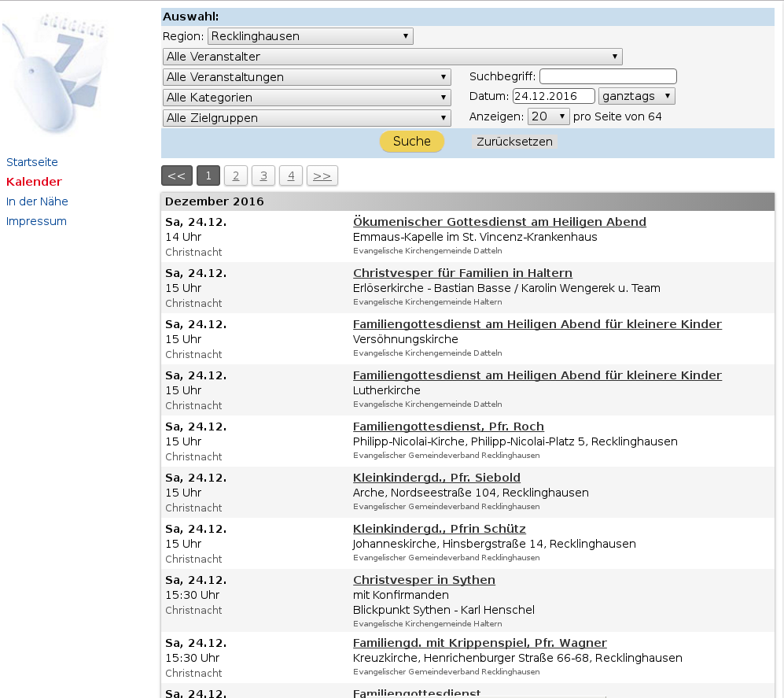Open Startseite in the left navigation
This screenshot has width=784, height=698.
coord(32,162)
